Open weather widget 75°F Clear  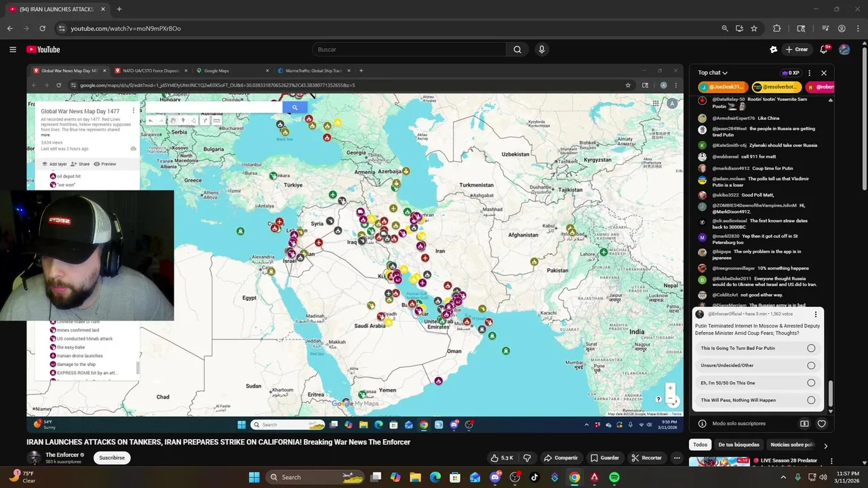point(22,476)
